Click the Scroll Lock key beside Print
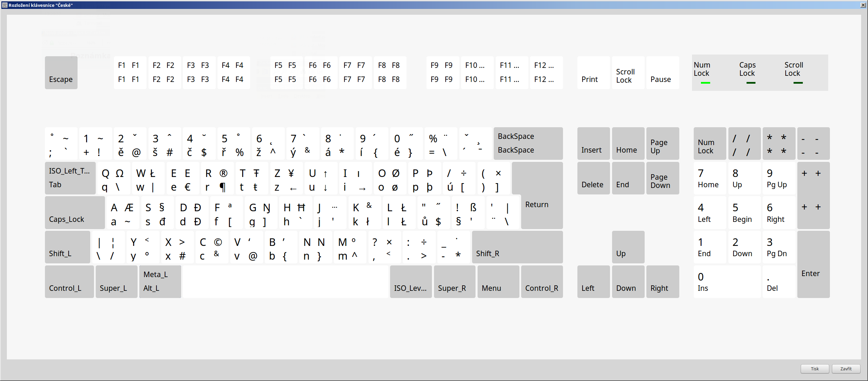 (628, 73)
